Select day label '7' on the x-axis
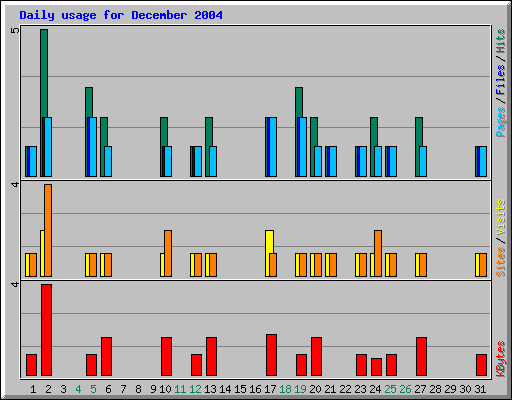Viewport: 512px width, 400px height. click(x=123, y=389)
